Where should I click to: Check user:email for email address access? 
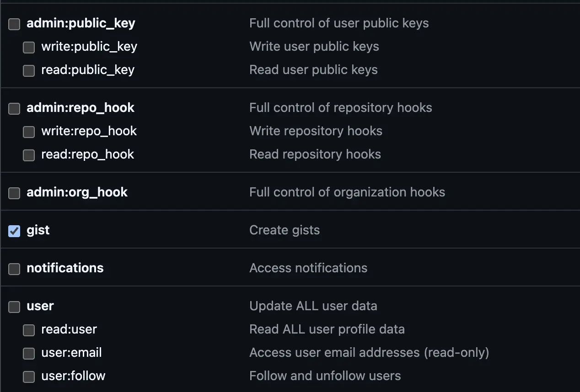28,353
